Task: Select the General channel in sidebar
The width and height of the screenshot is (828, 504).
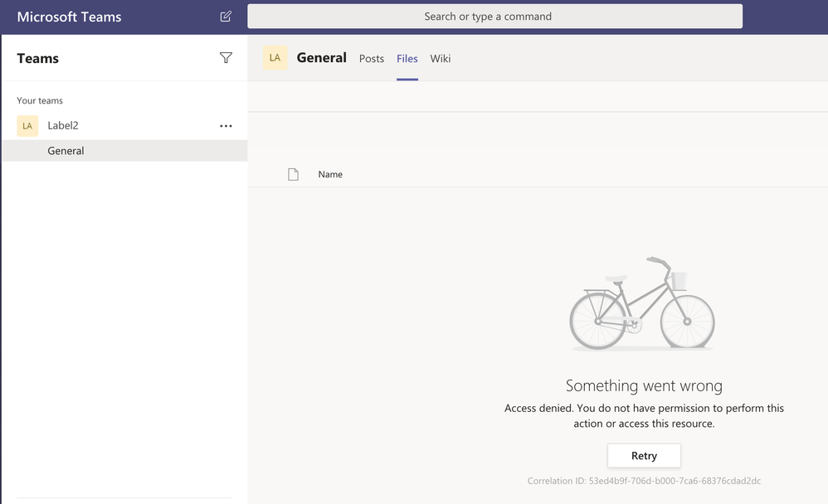Action: [124, 151]
